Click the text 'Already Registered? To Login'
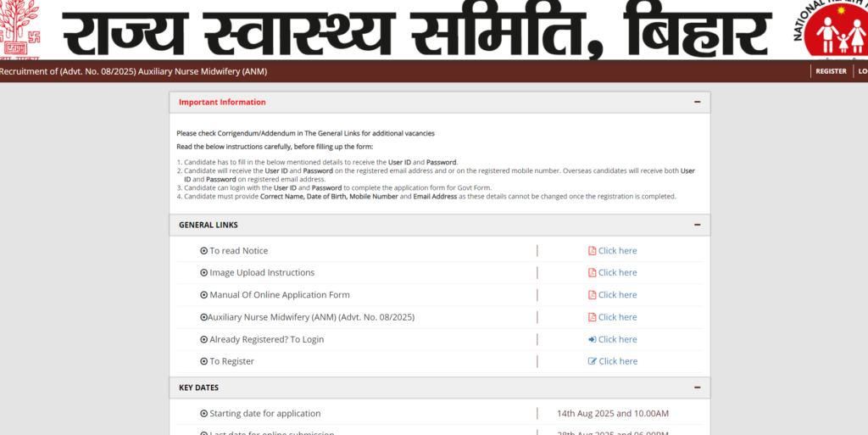This screenshot has width=868, height=435. pos(267,339)
